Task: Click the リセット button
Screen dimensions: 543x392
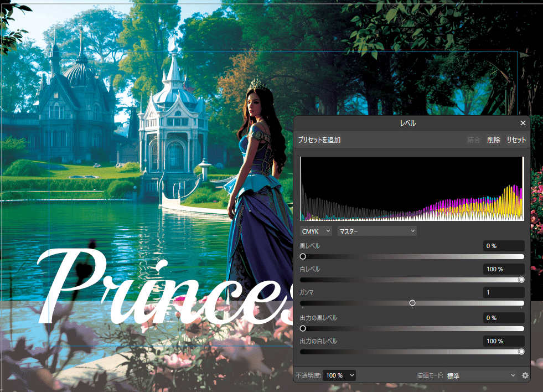Action: pos(516,140)
